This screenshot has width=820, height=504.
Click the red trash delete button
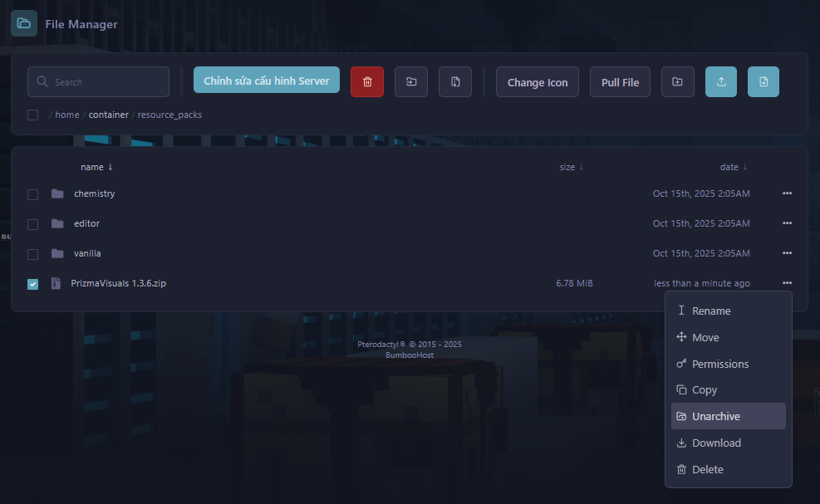367,82
